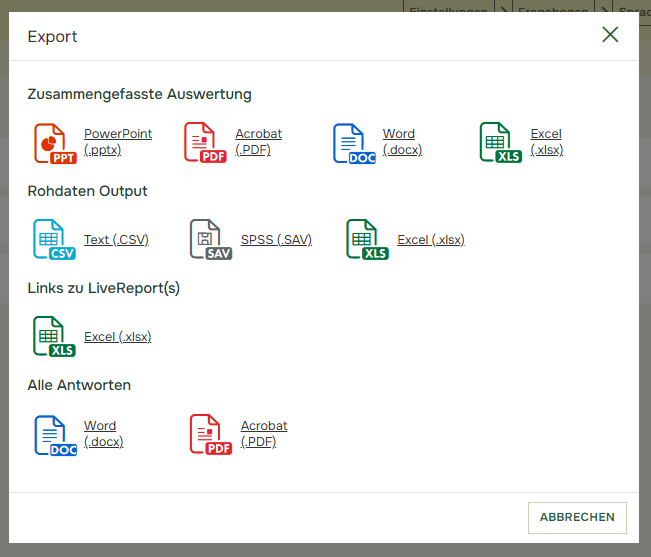651x557 pixels.
Task: Click the gray SAV SPSS file icon
Action: 211,240
